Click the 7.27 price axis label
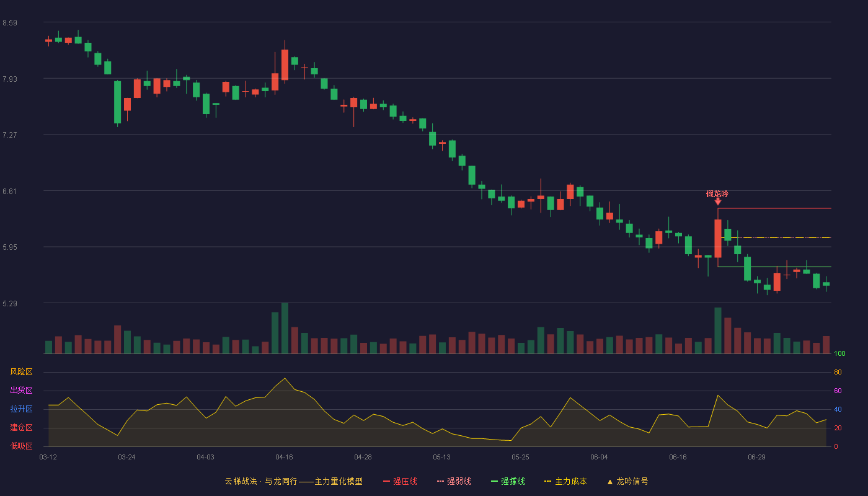The image size is (868, 496). [9, 135]
